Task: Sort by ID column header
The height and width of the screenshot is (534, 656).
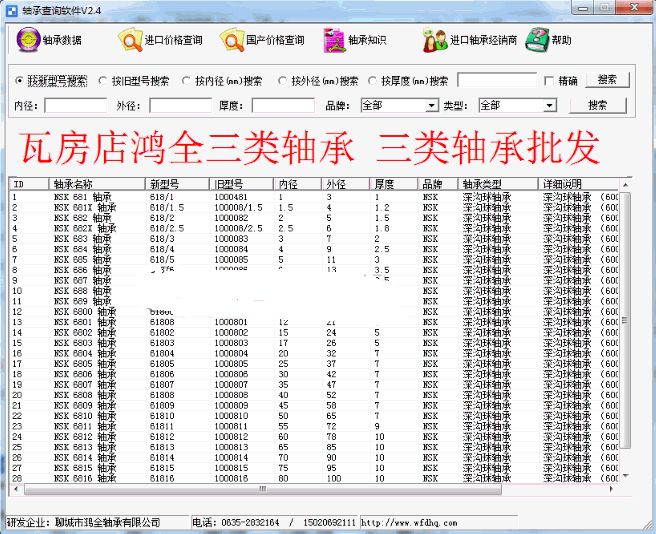Action: click(29, 184)
